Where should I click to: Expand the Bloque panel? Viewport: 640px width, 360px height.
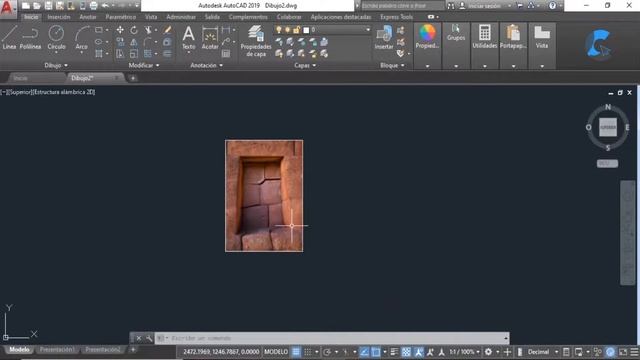point(392,65)
